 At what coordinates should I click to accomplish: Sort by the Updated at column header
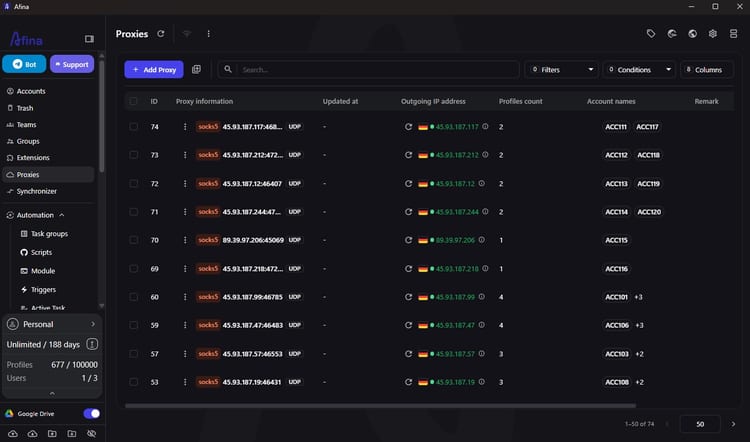coord(340,101)
